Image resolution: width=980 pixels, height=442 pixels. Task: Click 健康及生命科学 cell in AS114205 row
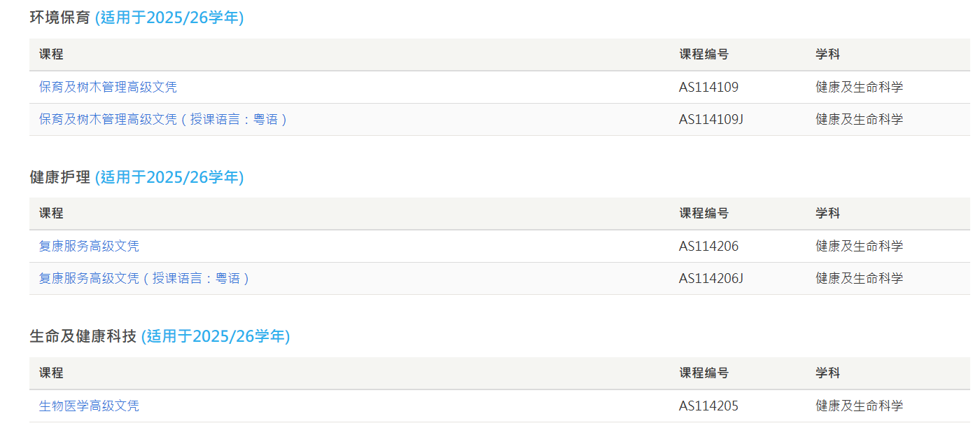pos(859,406)
